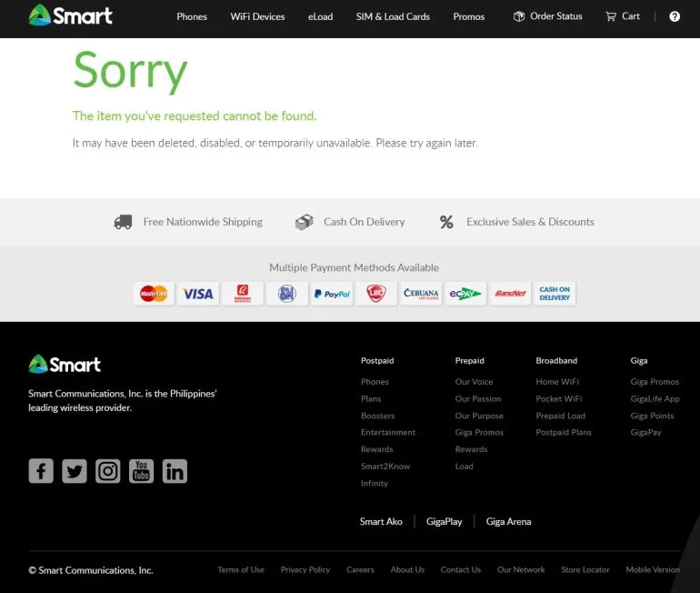The width and height of the screenshot is (700, 593).
Task: Click the LBC payment logo
Action: tap(375, 294)
